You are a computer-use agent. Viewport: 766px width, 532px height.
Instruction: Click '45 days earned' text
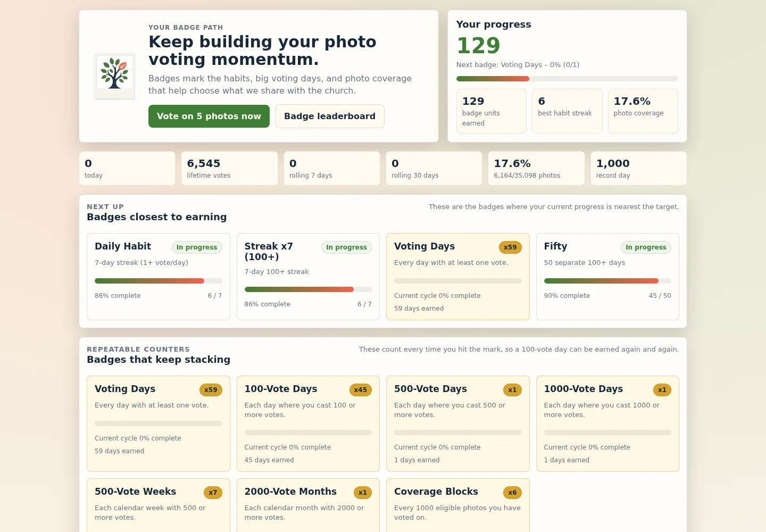point(269,460)
